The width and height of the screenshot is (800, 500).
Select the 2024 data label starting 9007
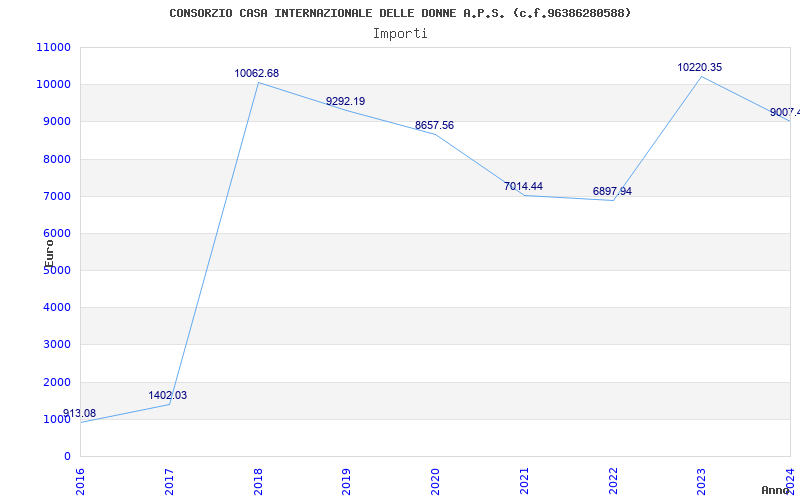tap(785, 113)
